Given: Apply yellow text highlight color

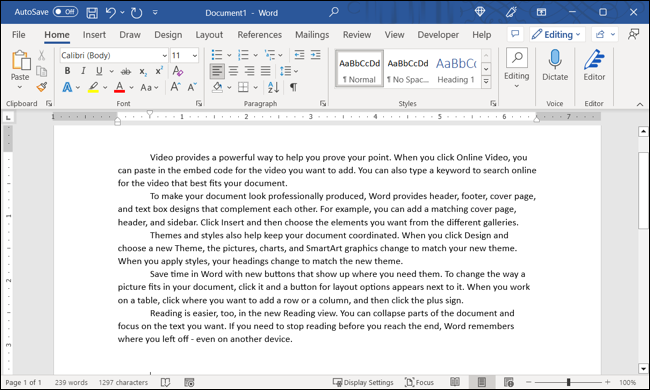Looking at the screenshot, I should pos(94,87).
